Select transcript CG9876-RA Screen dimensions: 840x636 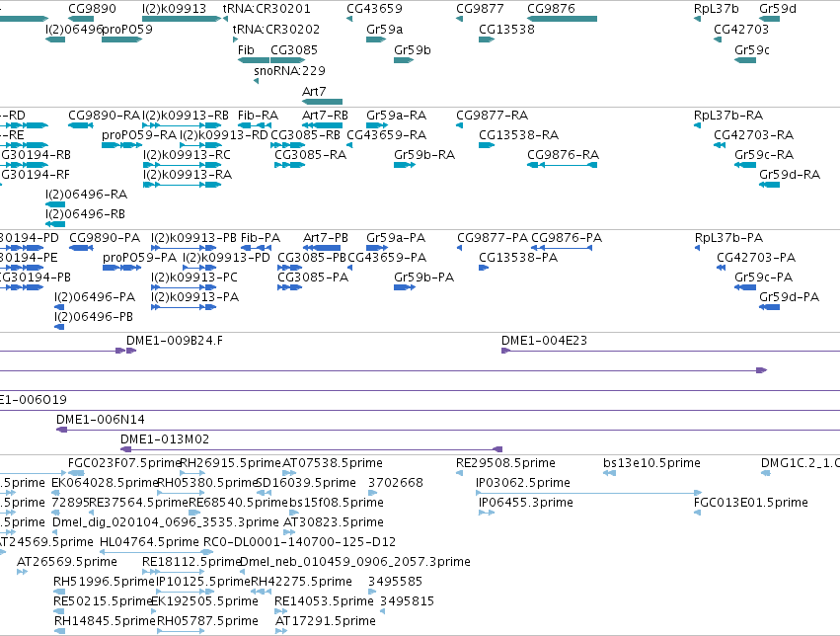coord(563,155)
